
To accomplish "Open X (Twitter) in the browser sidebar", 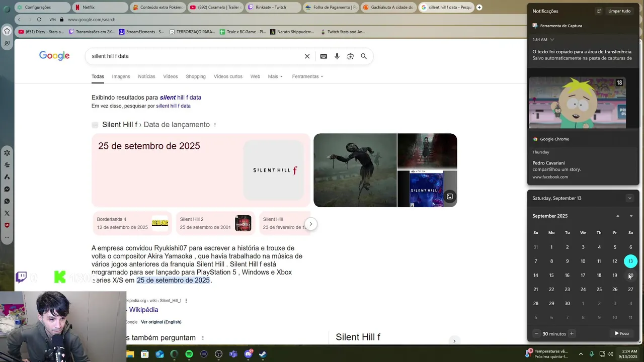I will pos(7,213).
